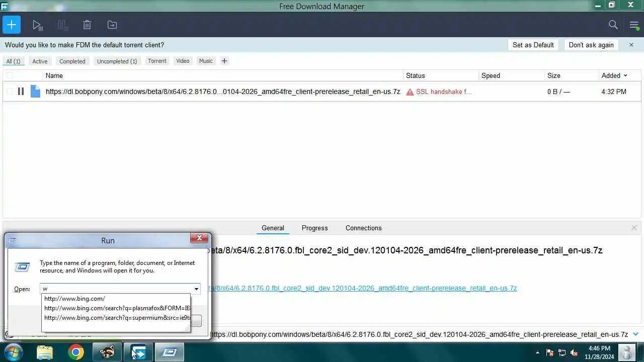Viewport: 644px width, 362px height.
Task: Click the muted volume tray icon
Action: pyautogui.click(x=574, y=352)
